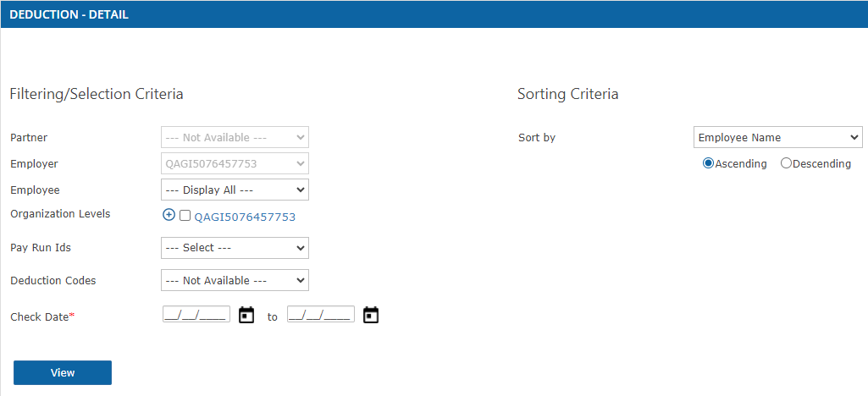Tick the QAGI5076457753 organization level checkbox
The width and height of the screenshot is (868, 396).
(185, 216)
